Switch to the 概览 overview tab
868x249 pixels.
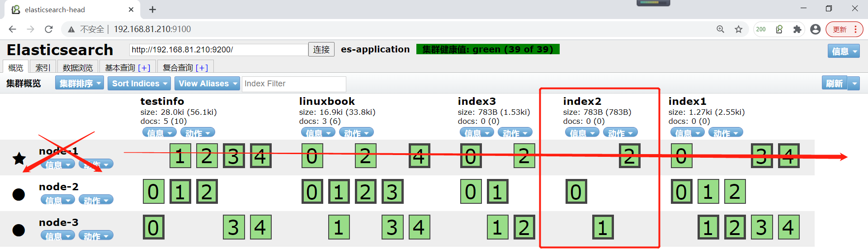[x=16, y=67]
